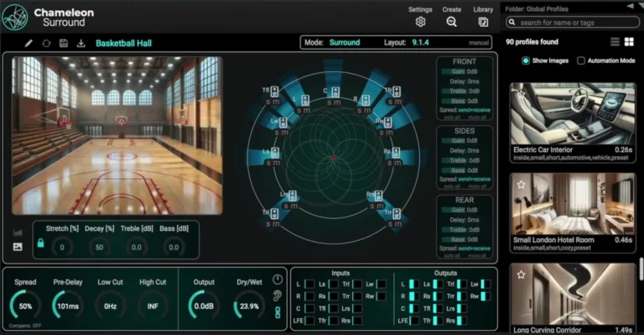Click the Basketball Hall profile name
This screenshot has height=335, width=644.
tap(123, 43)
